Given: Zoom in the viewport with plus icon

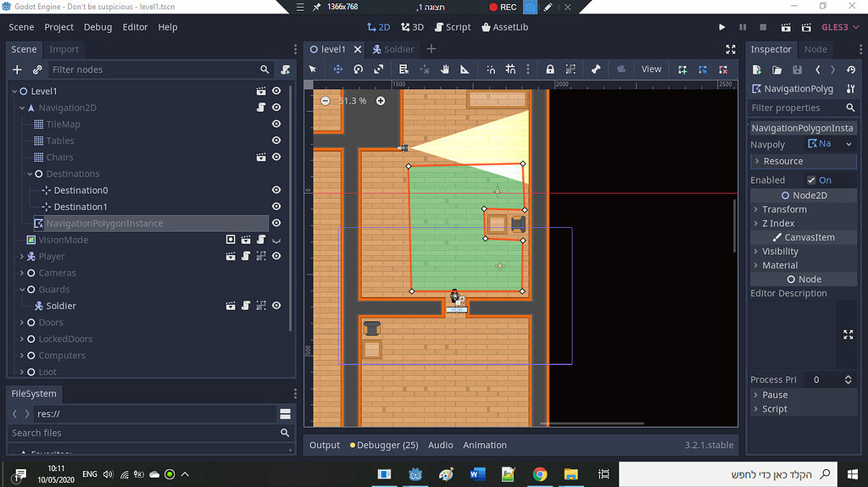Looking at the screenshot, I should 381,101.
